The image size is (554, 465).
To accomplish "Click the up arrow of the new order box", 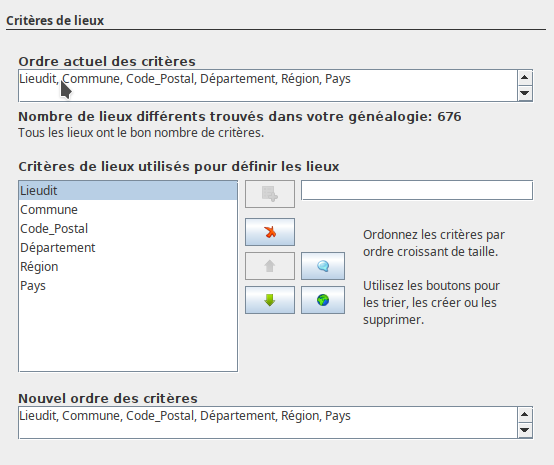I will click(525, 414).
